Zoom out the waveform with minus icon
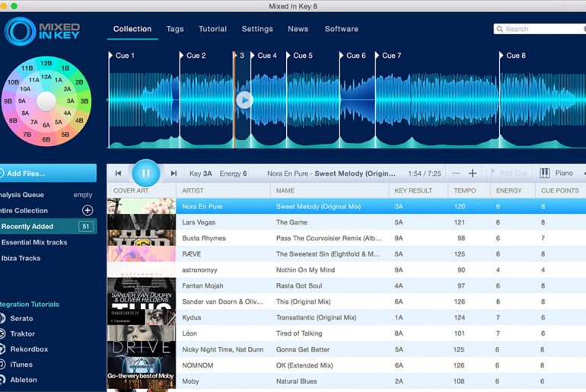586x392 pixels. [455, 174]
